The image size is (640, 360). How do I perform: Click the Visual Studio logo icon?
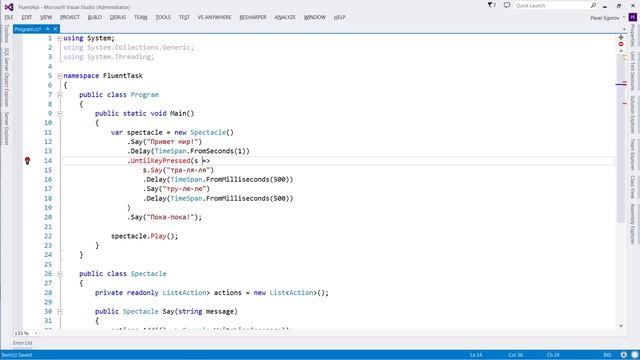(x=9, y=7)
